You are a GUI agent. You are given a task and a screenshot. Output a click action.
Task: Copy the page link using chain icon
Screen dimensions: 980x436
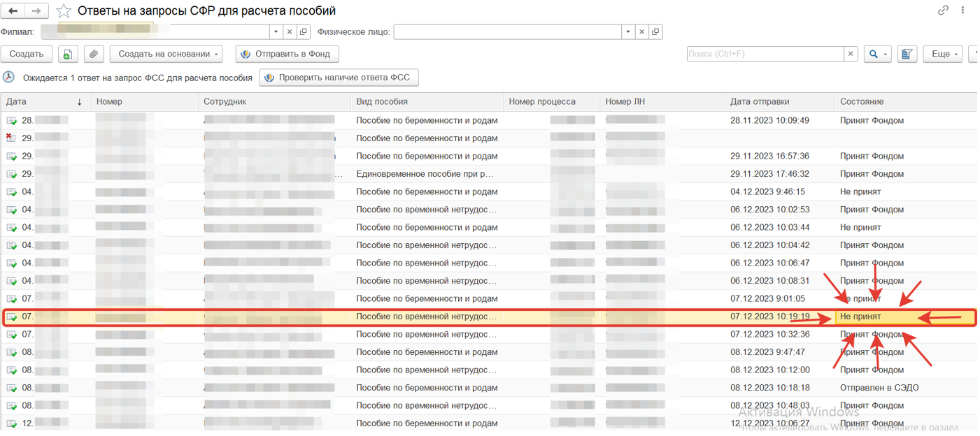[944, 10]
